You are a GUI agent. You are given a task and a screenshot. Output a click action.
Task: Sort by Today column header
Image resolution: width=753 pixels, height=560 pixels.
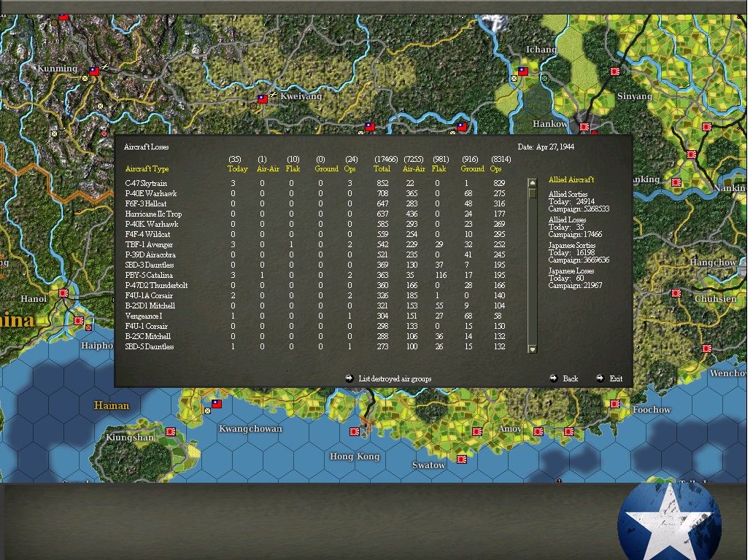tap(237, 169)
